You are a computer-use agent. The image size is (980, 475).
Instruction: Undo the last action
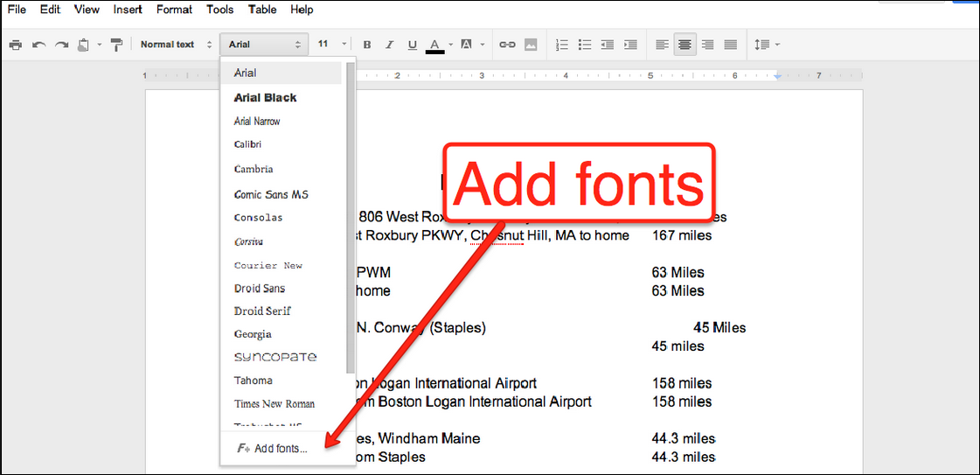(38, 45)
